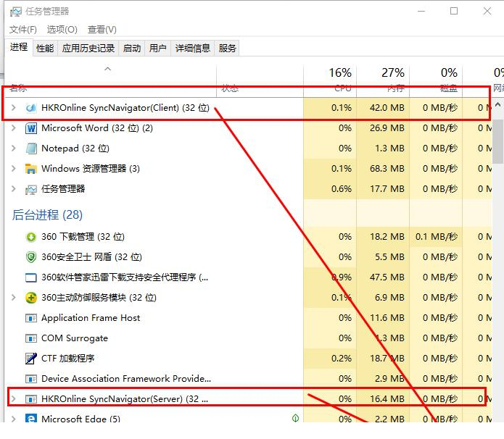Expand the HKROnline SyncNavigator(Server) process

coord(14,399)
